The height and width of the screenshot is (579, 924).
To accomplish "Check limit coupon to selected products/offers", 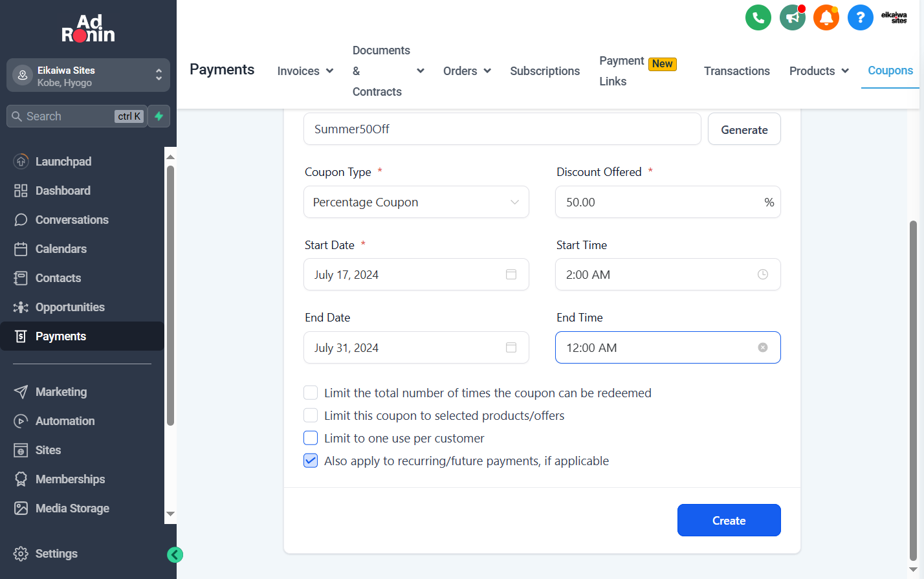I will pos(311,415).
